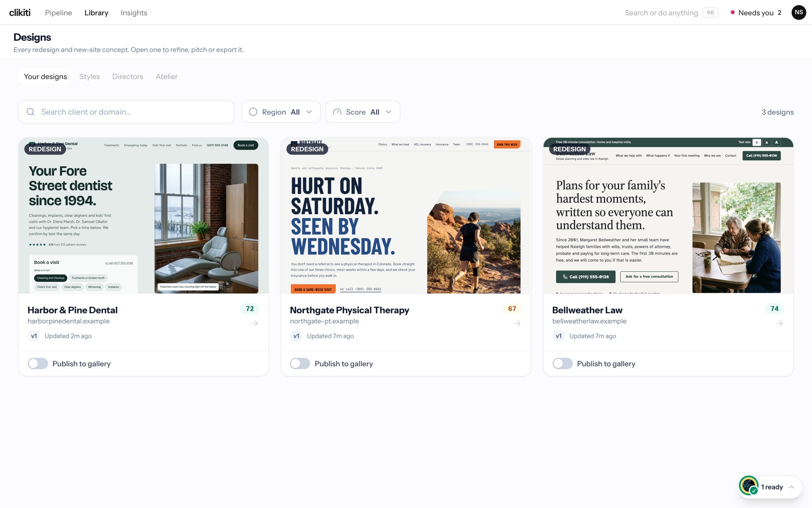
Task: Open the Search or do anything command bar
Action: tap(671, 13)
